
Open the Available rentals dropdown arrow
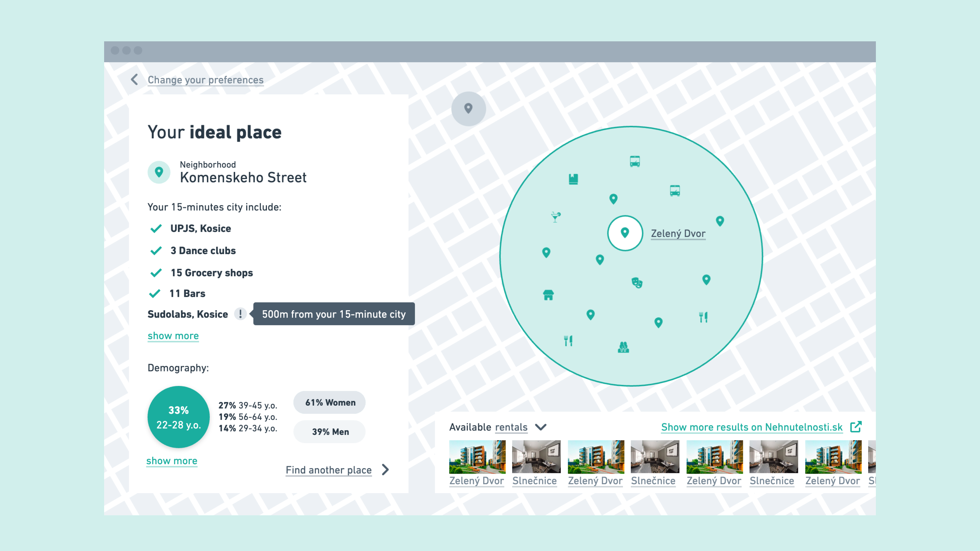(x=541, y=427)
